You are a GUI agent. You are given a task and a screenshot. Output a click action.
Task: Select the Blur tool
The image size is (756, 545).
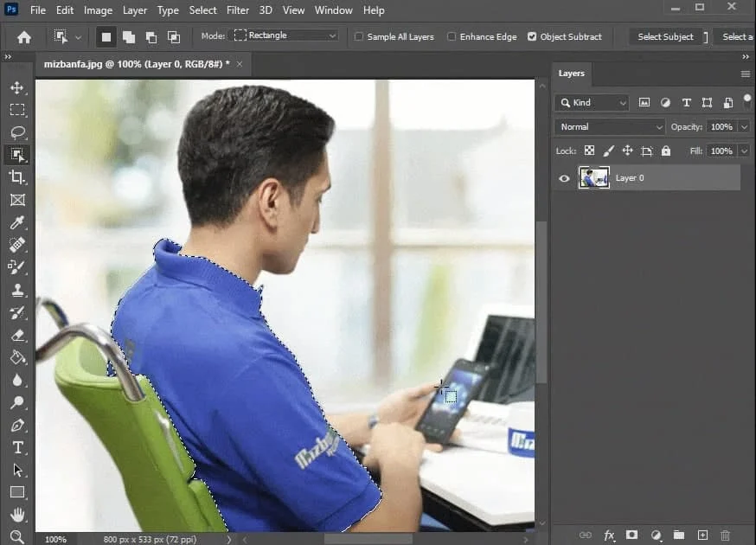[17, 380]
